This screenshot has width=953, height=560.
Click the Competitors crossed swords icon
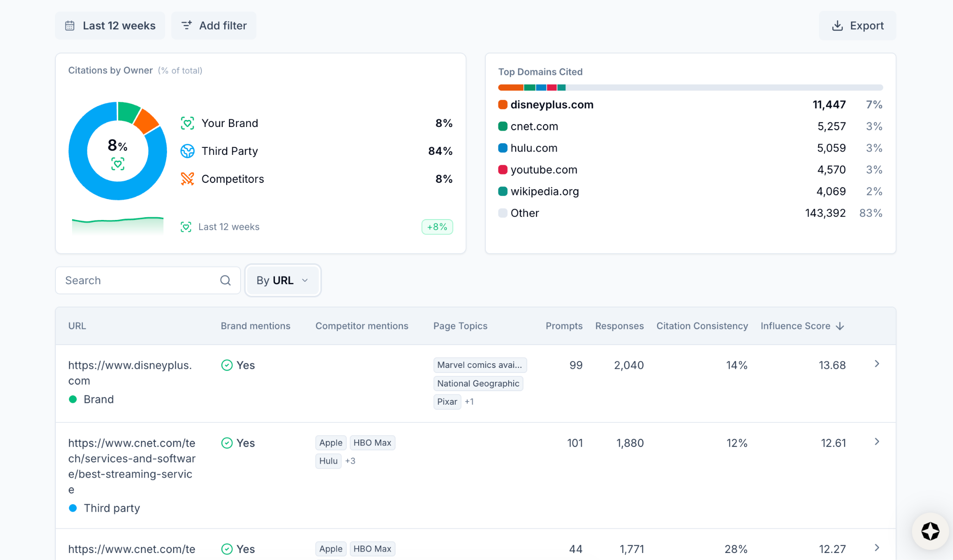(187, 179)
